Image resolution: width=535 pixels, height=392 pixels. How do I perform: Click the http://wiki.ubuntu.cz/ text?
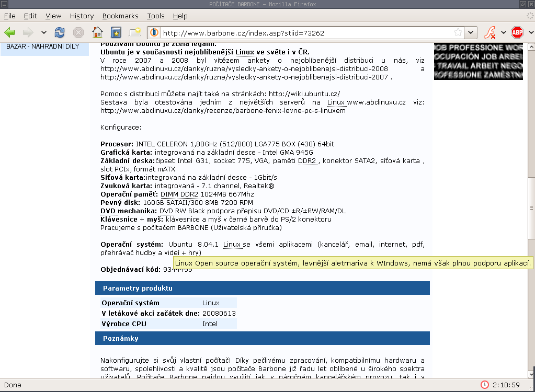pos(304,94)
